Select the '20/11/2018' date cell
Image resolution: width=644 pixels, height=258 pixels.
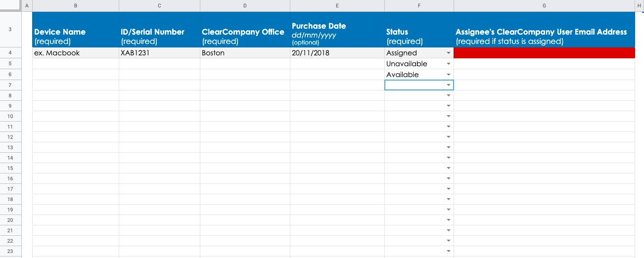(337, 53)
